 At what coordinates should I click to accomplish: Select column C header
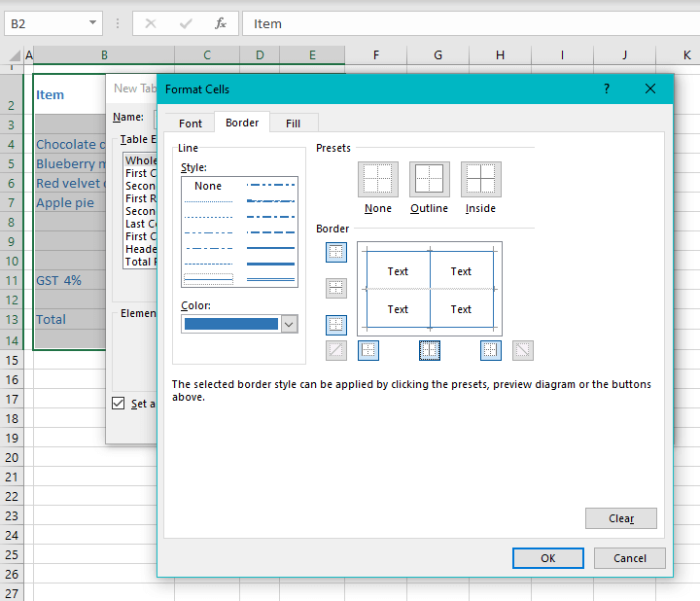(207, 54)
